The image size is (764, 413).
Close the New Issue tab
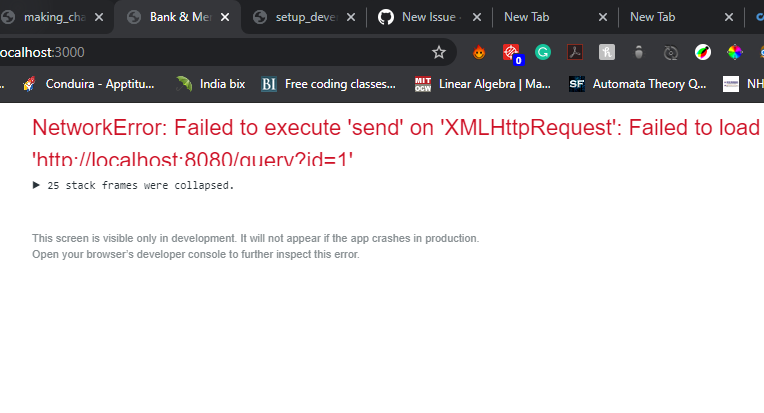(x=477, y=18)
